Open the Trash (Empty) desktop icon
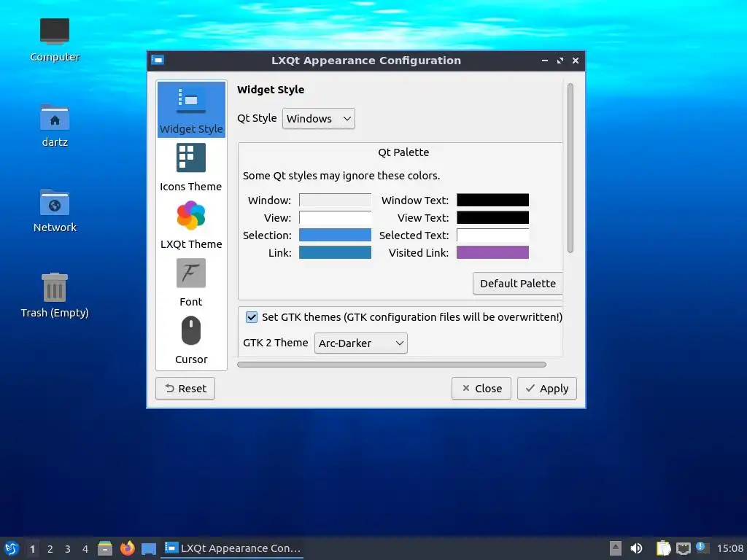 [x=55, y=295]
